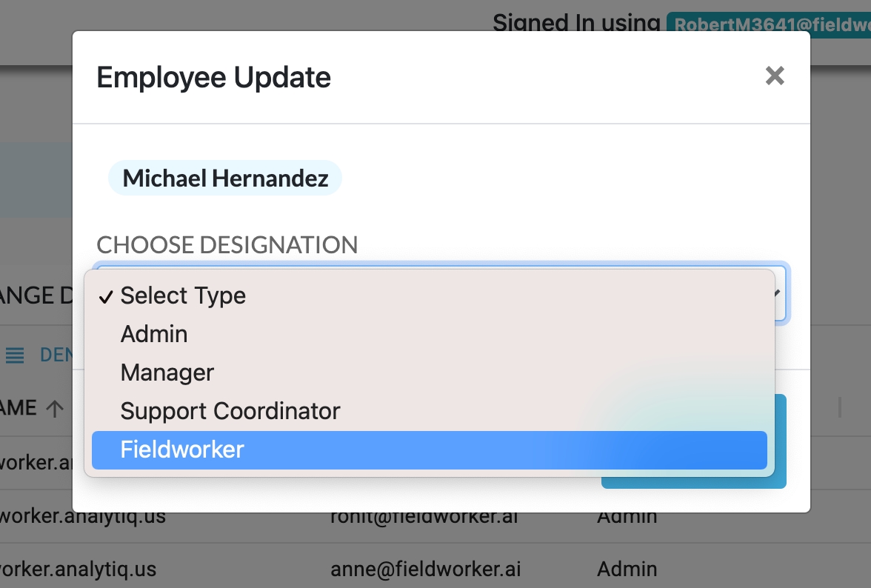Click the Employee Update dialog title
The height and width of the screenshot is (588, 871).
click(x=214, y=77)
